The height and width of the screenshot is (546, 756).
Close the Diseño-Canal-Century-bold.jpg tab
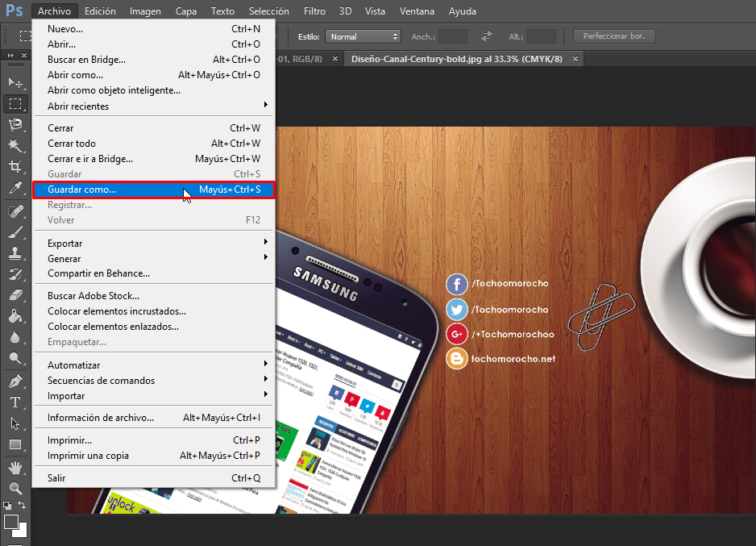coord(575,59)
